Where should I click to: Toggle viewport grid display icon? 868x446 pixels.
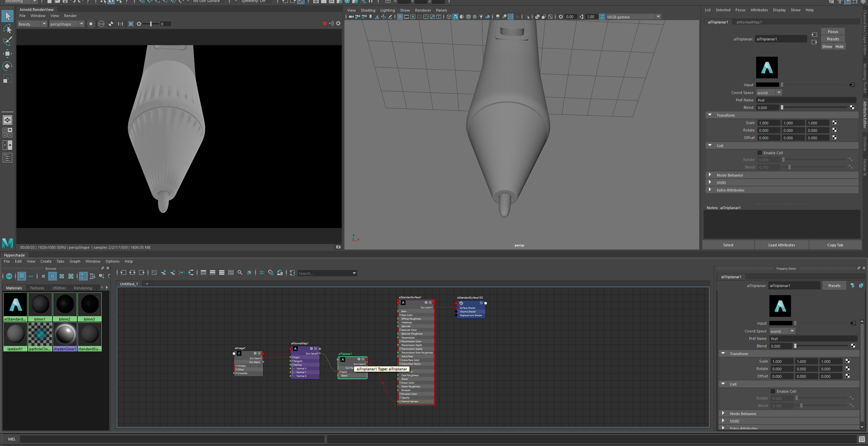[400, 17]
